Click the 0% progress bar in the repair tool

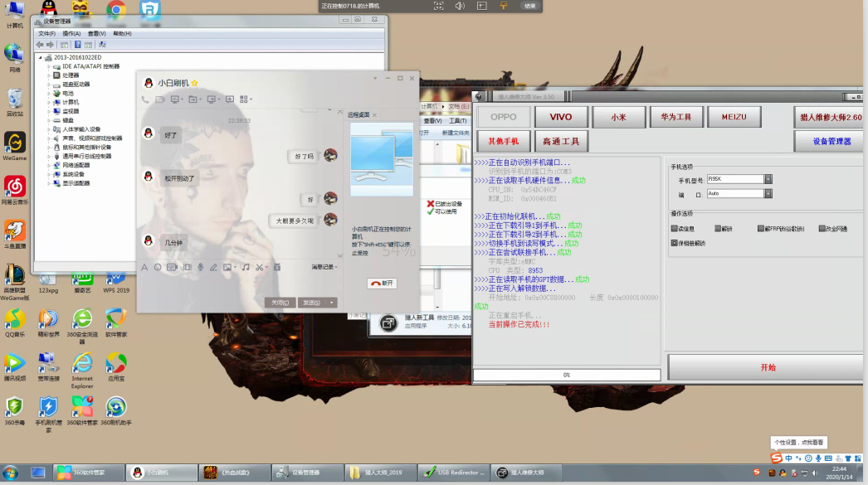coord(567,375)
